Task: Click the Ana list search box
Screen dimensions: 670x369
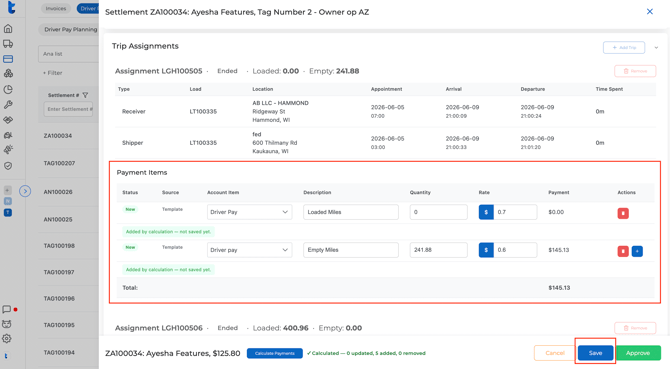Action: (68, 54)
